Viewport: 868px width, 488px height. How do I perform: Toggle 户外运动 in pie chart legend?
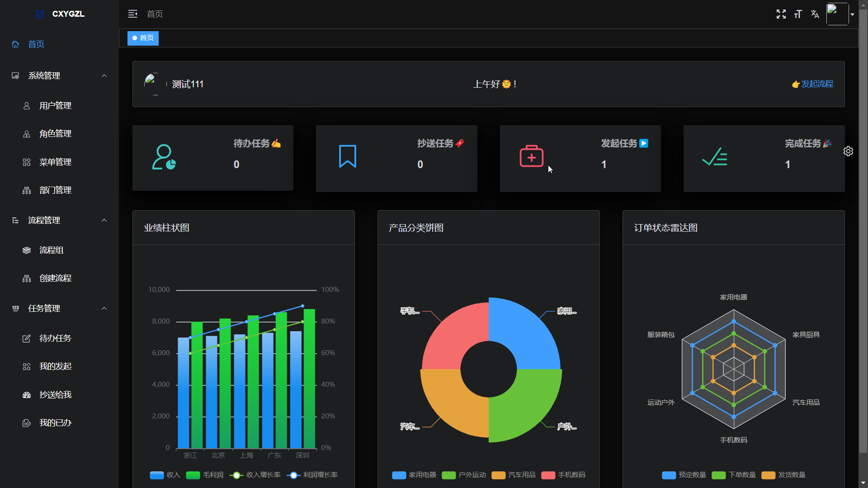(x=464, y=475)
